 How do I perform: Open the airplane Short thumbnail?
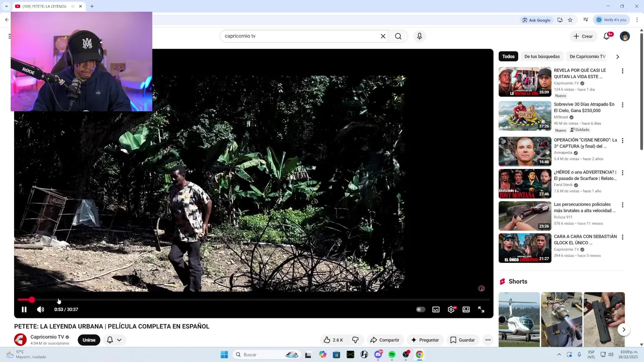519,320
